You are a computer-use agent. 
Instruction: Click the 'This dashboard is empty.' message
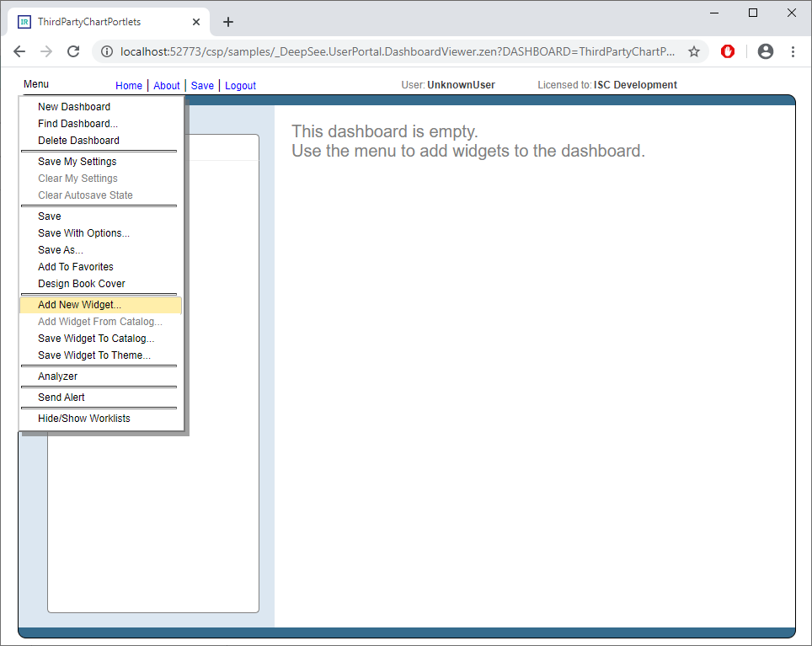385,131
